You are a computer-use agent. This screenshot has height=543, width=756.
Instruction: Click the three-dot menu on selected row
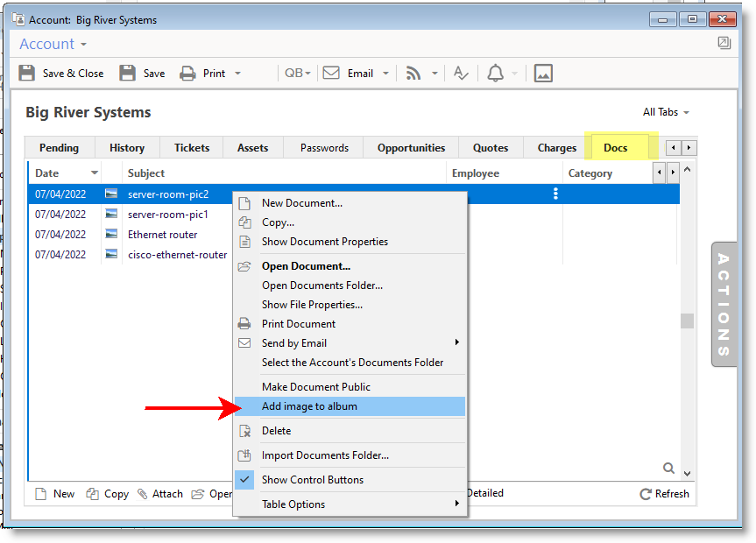(555, 194)
